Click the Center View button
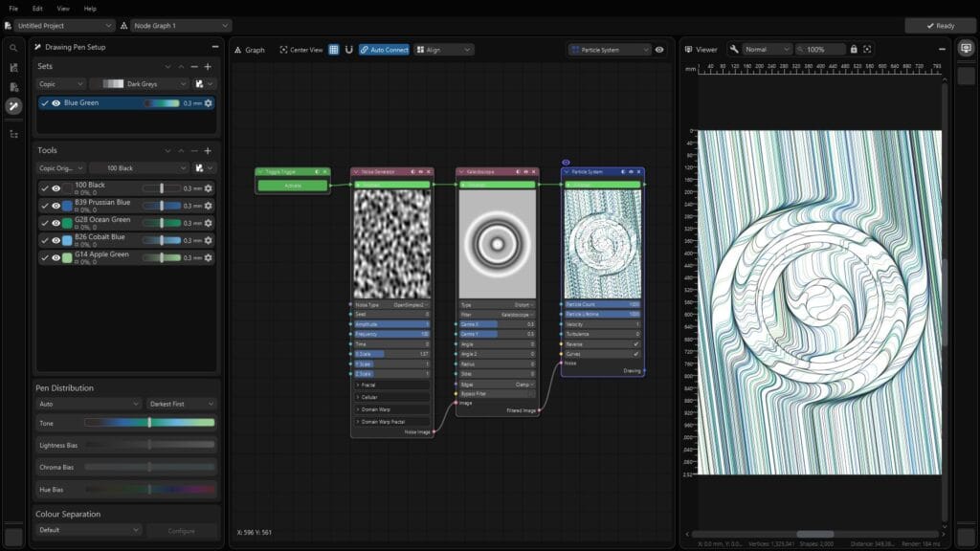 (x=301, y=50)
